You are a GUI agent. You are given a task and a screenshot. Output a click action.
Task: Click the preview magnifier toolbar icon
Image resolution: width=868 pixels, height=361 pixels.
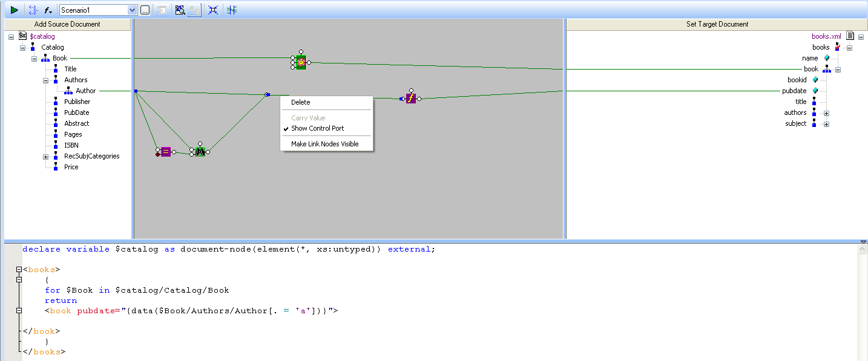point(180,10)
